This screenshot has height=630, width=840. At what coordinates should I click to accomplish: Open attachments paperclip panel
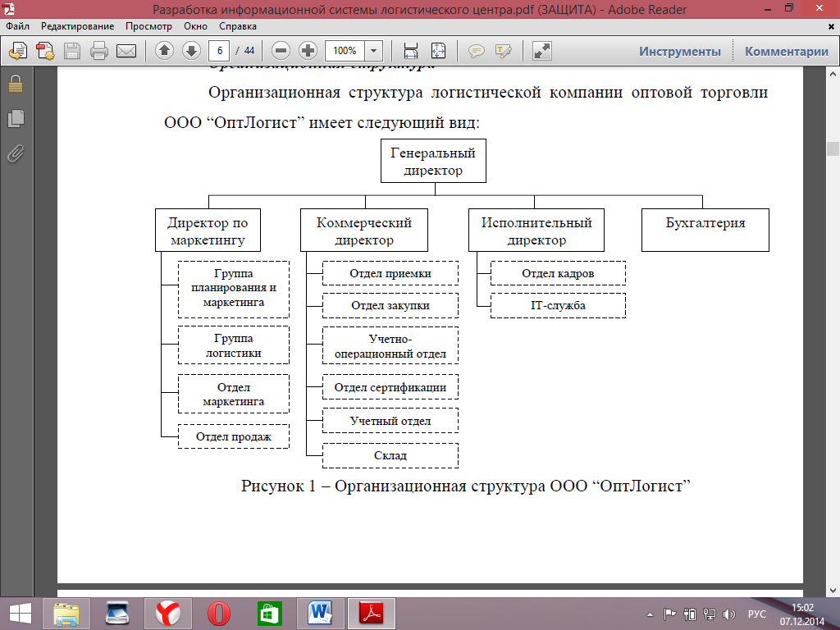click(16, 153)
